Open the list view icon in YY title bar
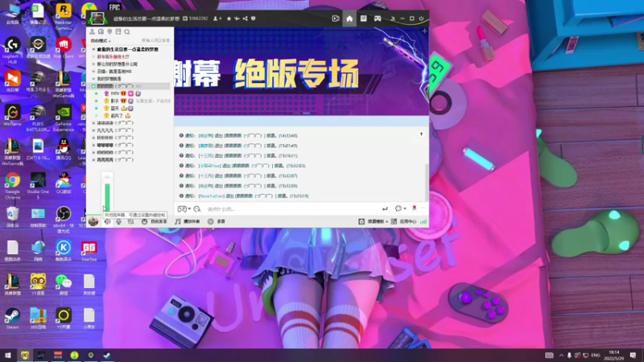This screenshot has height=362, width=644. click(364, 19)
